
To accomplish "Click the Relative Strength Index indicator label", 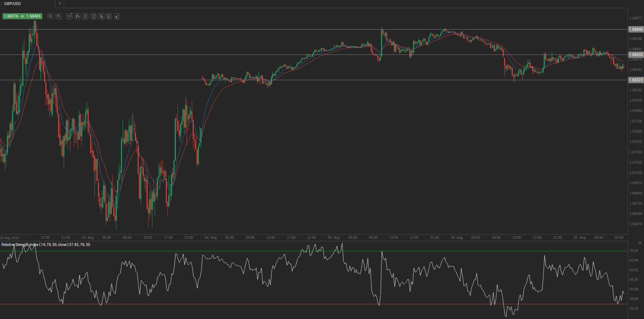I will point(46,245).
